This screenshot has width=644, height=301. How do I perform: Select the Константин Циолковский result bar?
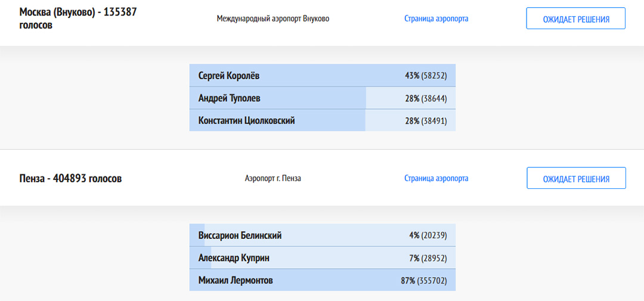(x=323, y=120)
